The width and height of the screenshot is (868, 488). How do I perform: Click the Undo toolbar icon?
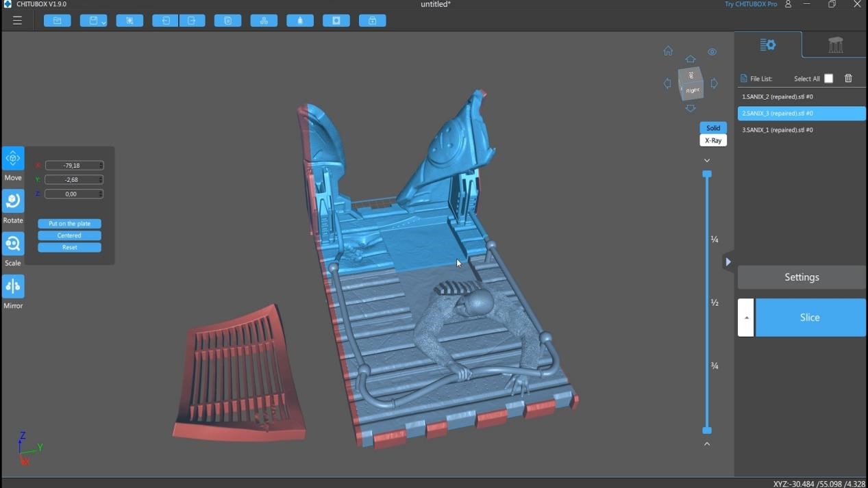[166, 21]
